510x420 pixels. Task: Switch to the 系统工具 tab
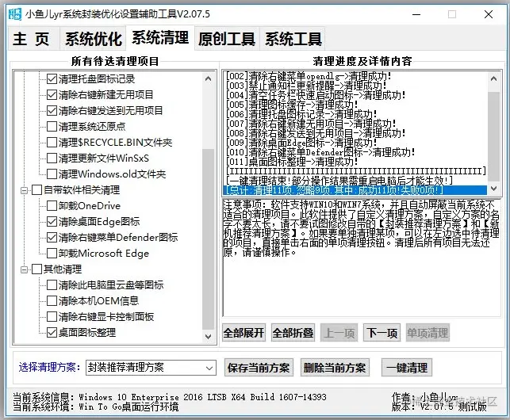293,39
